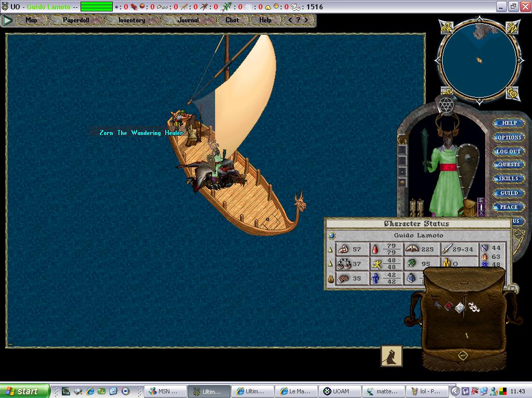Toggle the dexterity stat lock arrow
The image size is (532, 398).
(x=330, y=264)
